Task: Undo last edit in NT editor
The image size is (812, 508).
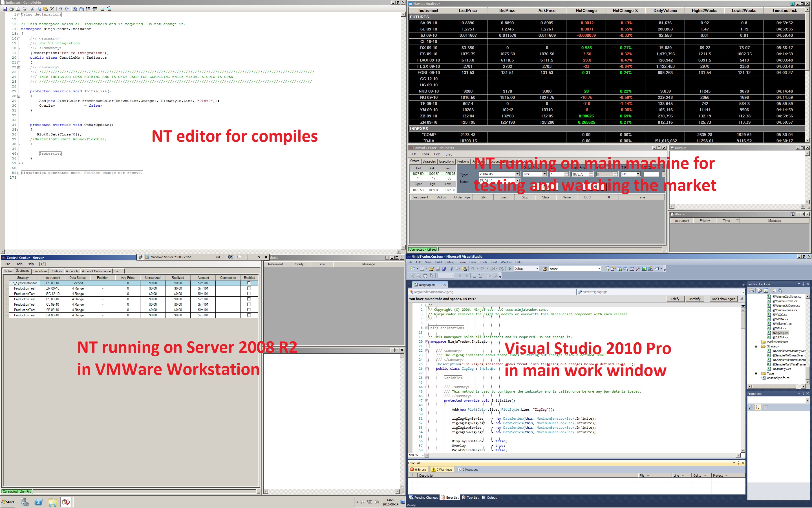Action: click(x=60, y=9)
